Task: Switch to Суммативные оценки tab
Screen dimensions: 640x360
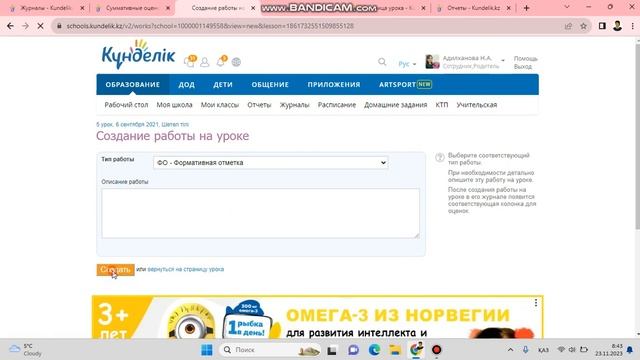Action: tap(131, 8)
